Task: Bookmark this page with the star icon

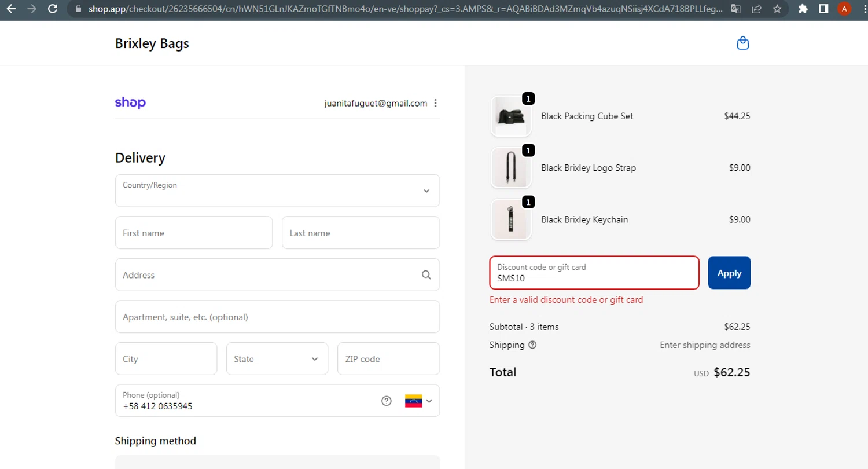Action: [777, 9]
